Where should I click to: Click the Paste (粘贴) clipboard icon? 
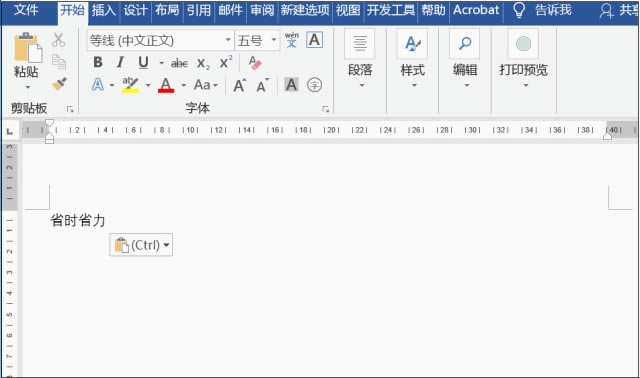[x=27, y=47]
